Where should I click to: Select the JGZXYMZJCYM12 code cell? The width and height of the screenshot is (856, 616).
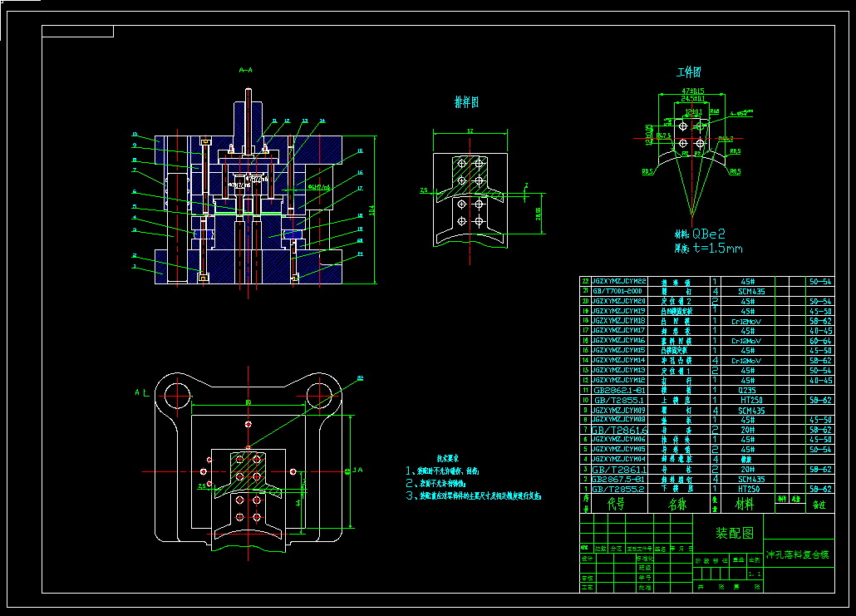coord(619,380)
